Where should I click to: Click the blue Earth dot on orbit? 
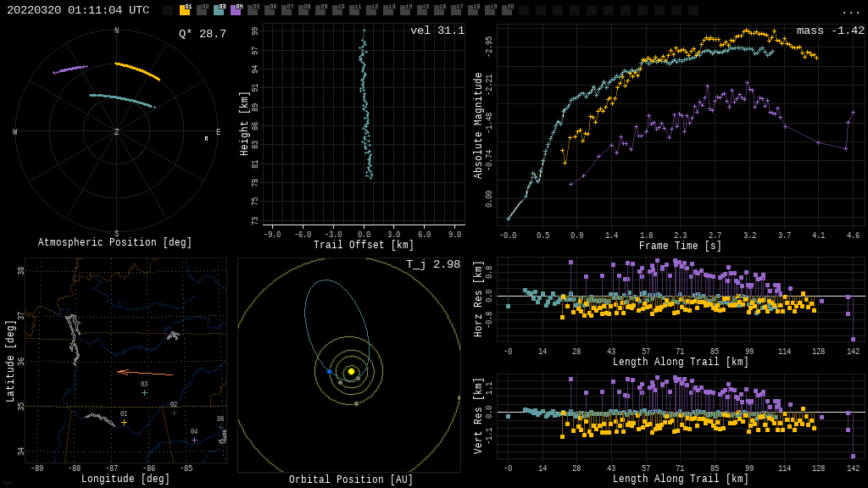coord(330,371)
